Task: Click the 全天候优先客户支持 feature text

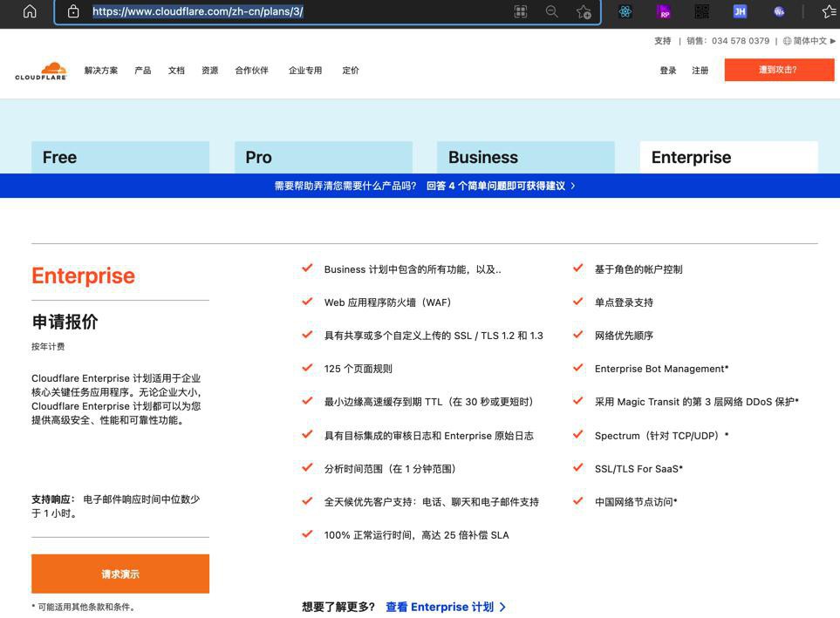Action: 431,502
